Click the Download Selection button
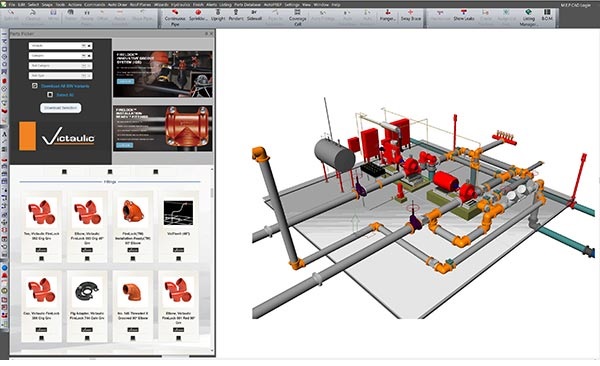The image size is (600, 366). click(x=60, y=108)
